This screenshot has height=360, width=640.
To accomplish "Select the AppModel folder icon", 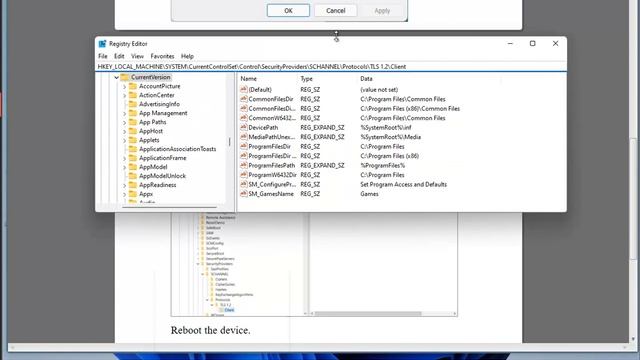I will (x=133, y=167).
